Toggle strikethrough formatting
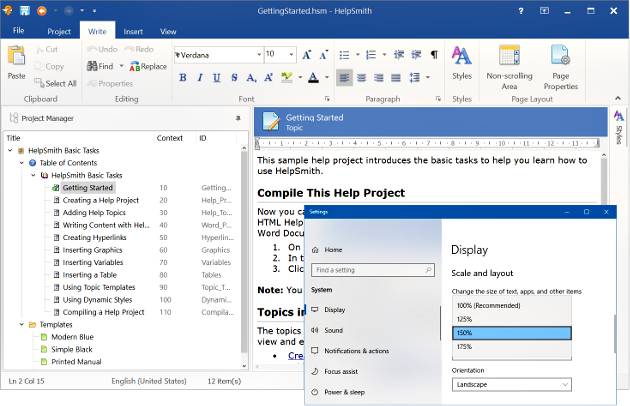The image size is (630, 406). coord(234,78)
